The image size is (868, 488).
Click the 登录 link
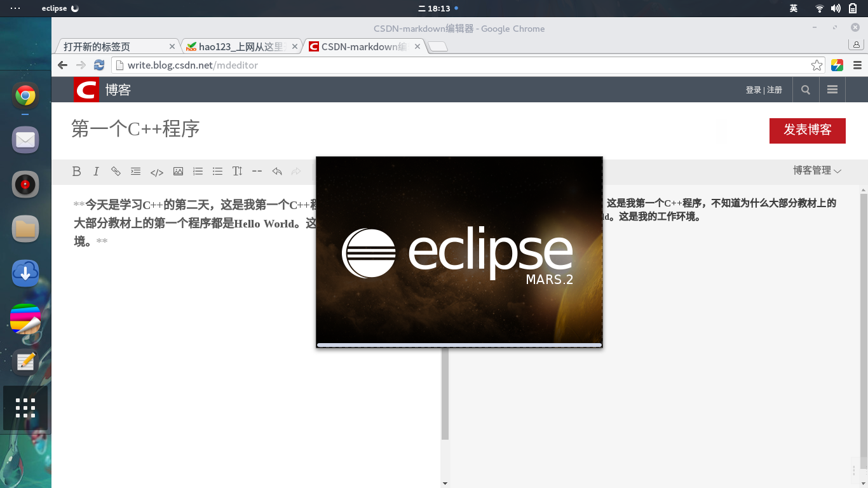click(754, 90)
